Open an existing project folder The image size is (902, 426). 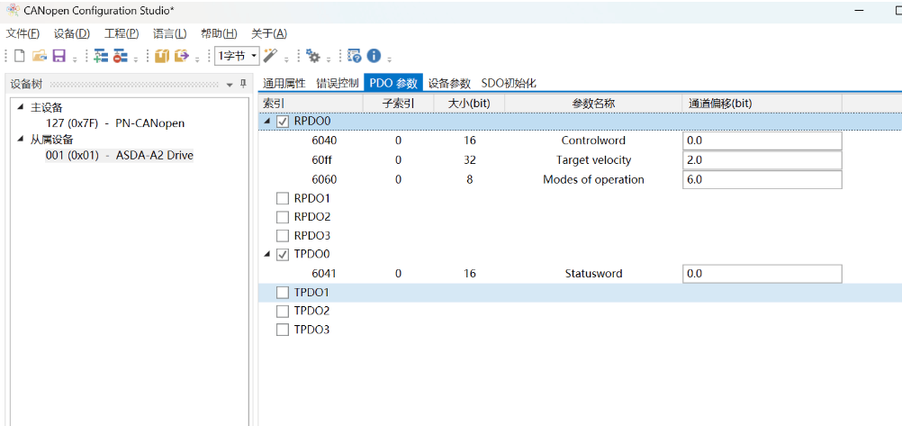pyautogui.click(x=39, y=56)
